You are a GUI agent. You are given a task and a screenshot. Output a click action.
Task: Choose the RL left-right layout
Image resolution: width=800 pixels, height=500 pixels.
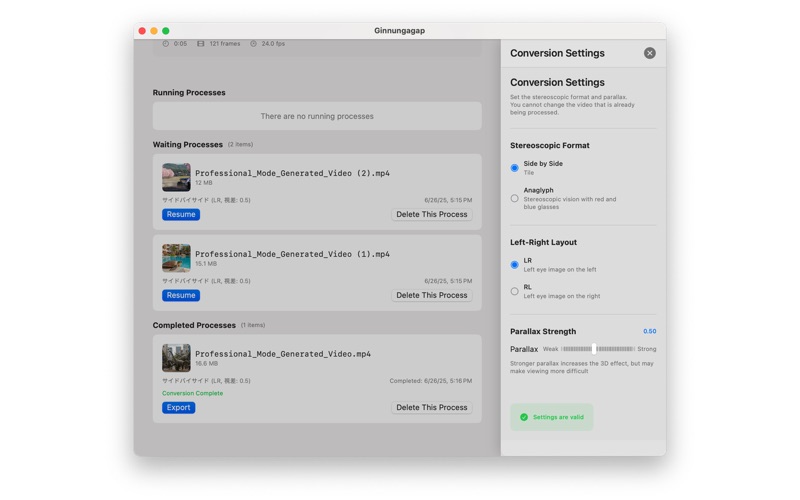click(x=514, y=291)
